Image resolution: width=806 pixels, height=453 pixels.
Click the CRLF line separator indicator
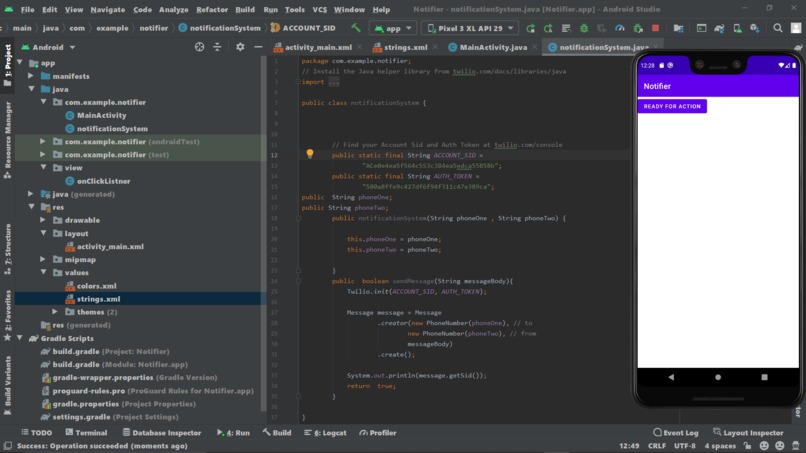[657, 446]
